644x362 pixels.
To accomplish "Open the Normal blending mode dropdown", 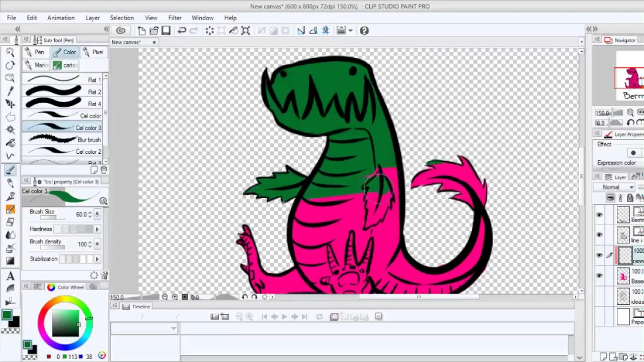I will pos(618,187).
